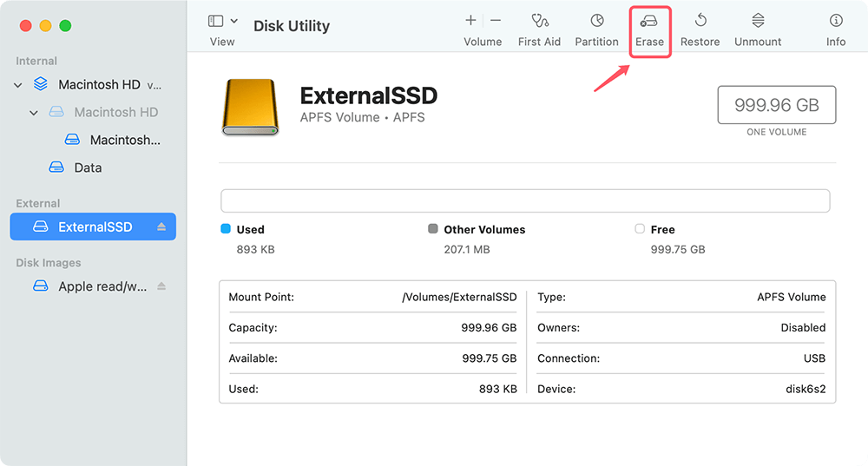Click the Capacity 999.96 GB value

click(489, 328)
